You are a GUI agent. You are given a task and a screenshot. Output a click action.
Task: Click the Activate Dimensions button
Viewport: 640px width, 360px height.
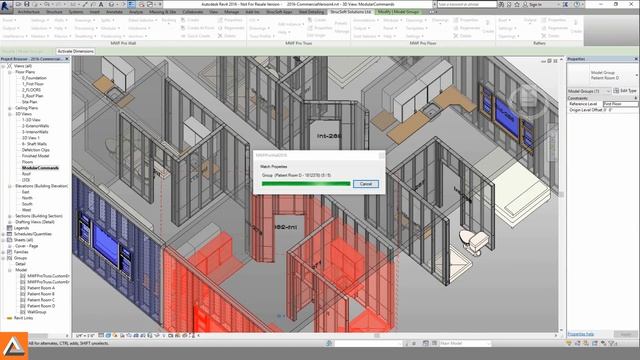(76, 51)
